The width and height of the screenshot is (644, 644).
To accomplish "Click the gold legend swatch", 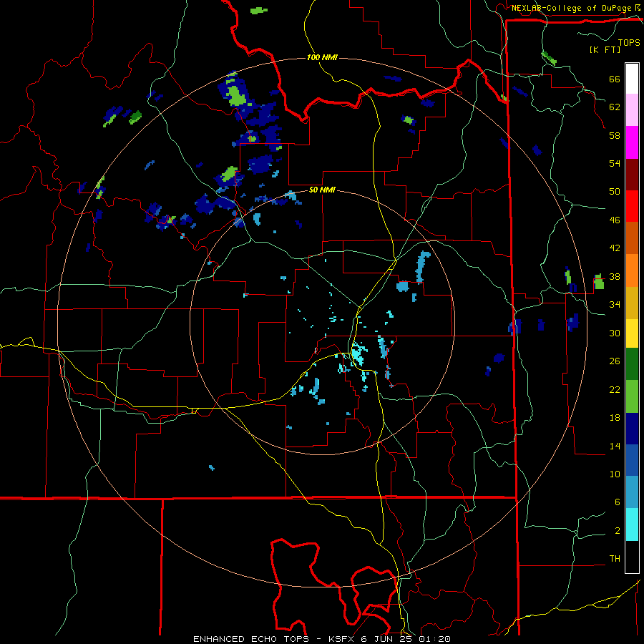I will point(632,303).
